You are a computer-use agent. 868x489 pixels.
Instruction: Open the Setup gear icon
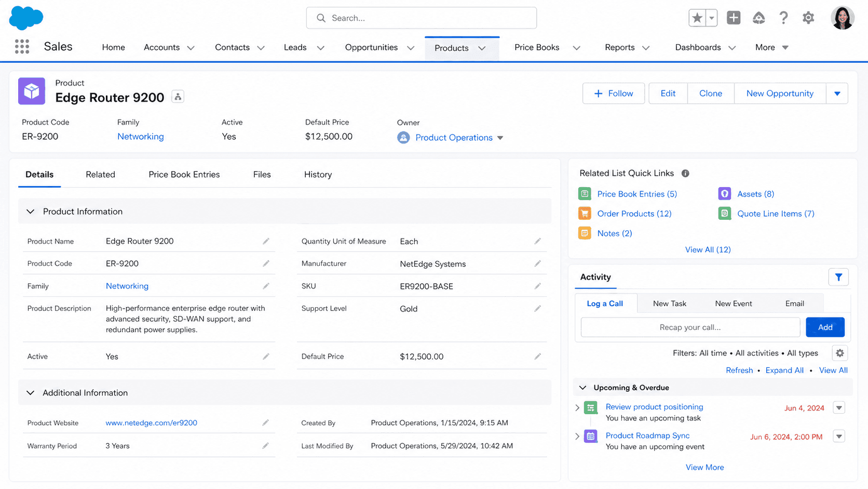pyautogui.click(x=808, y=18)
